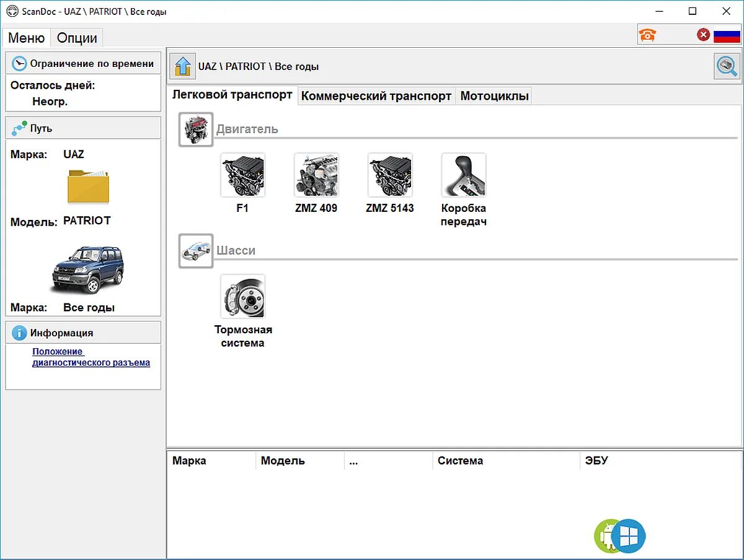The height and width of the screenshot is (560, 744).
Task: Open Тормозная система brake icon
Action: tap(242, 297)
